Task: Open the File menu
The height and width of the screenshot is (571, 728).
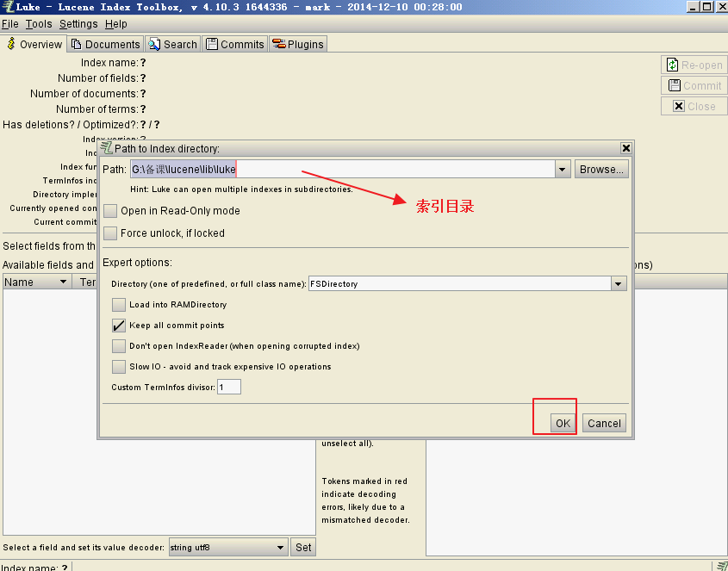Action: tap(10, 23)
